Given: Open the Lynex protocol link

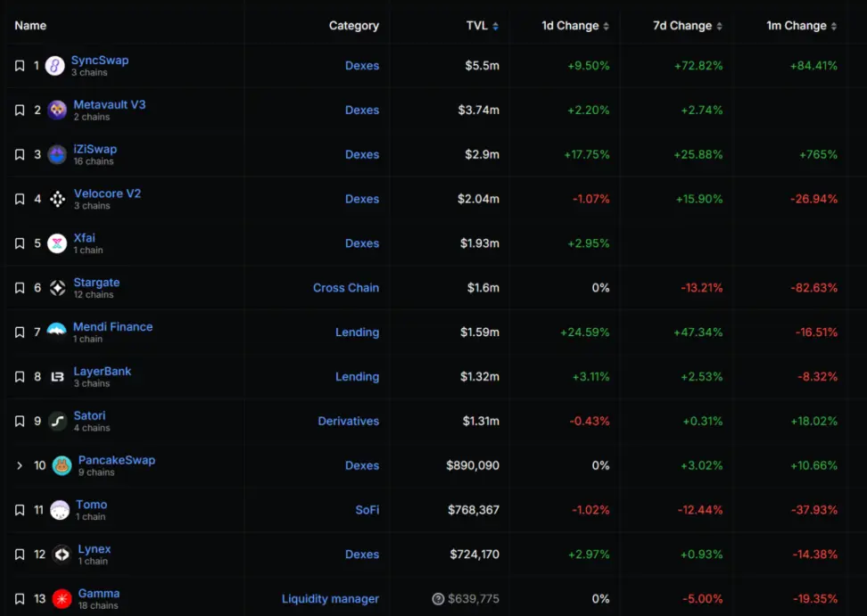Looking at the screenshot, I should click(x=95, y=549).
